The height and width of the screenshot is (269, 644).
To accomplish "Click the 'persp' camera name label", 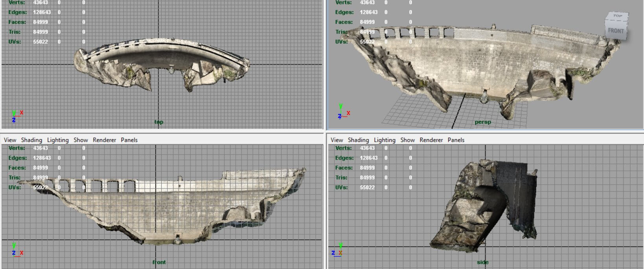I will point(482,122).
